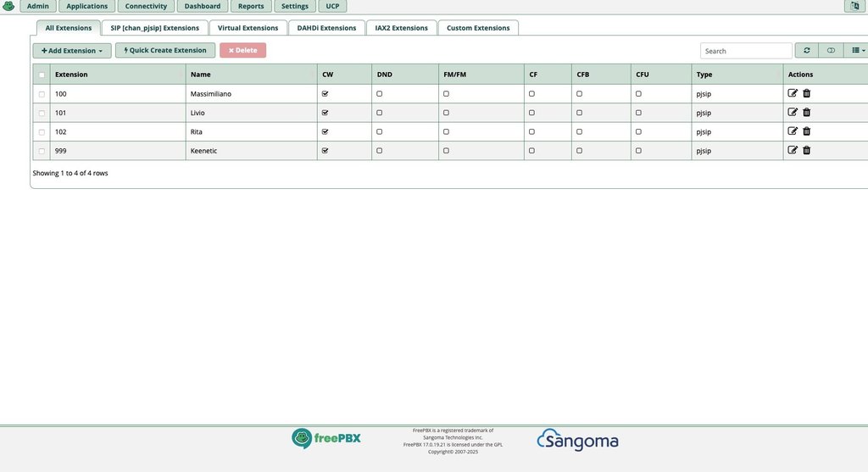Select the row checkbox for extension 101

coord(42,113)
